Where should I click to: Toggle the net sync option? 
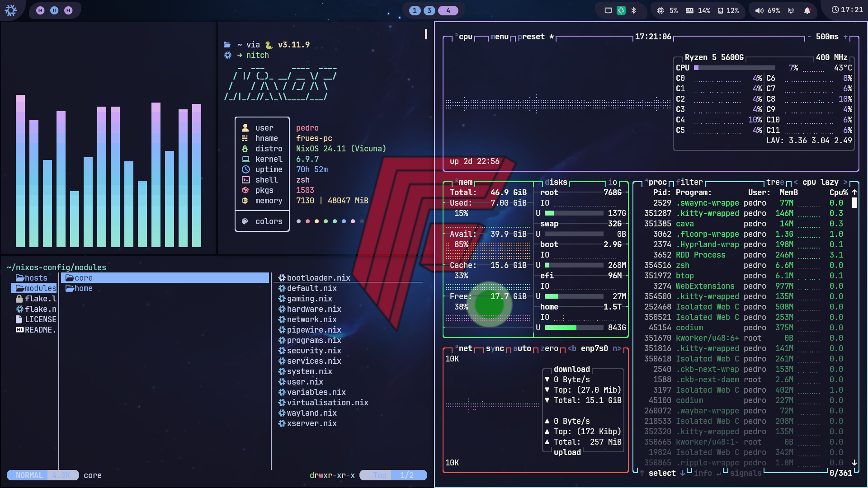click(x=495, y=348)
